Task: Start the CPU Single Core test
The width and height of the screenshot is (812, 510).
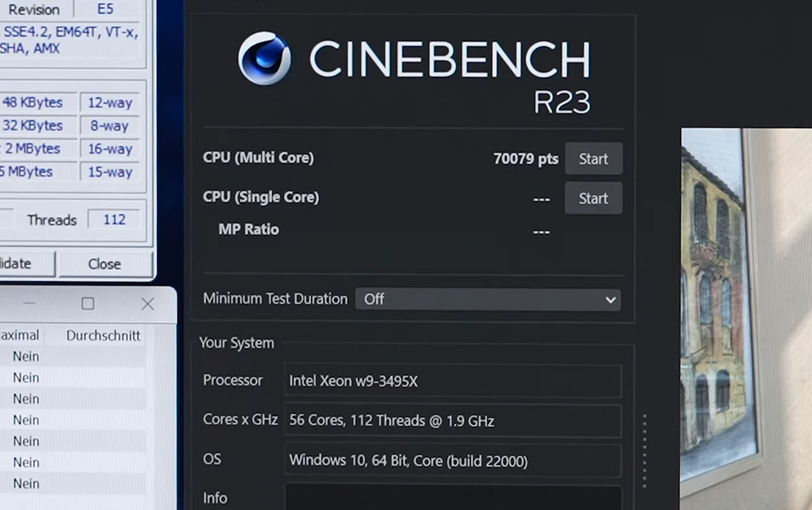Action: pos(593,198)
